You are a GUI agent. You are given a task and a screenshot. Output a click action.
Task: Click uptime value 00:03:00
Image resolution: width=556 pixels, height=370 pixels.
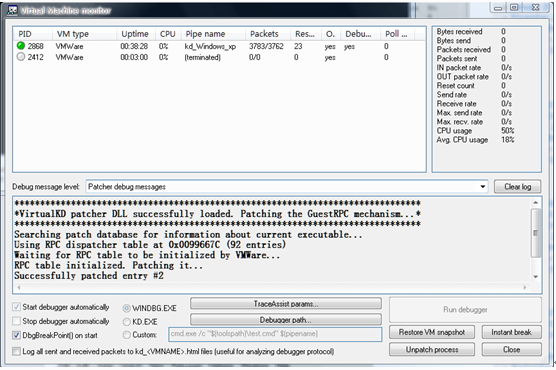pyautogui.click(x=134, y=57)
